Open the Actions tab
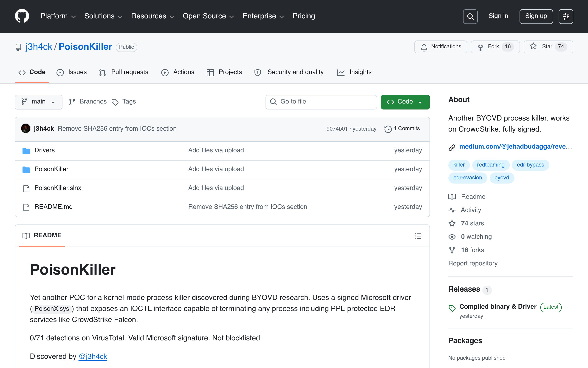The image size is (588, 368). pos(178,72)
